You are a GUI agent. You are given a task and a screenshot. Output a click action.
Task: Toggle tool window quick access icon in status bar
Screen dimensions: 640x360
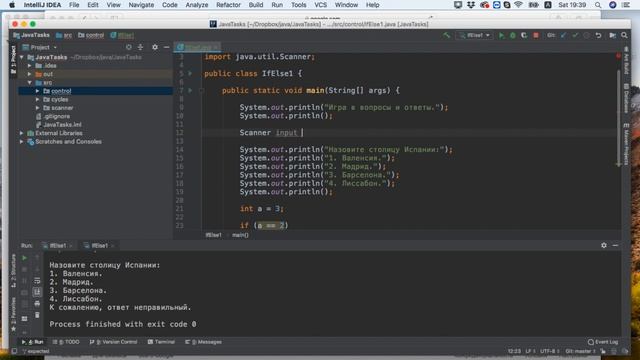[14, 351]
